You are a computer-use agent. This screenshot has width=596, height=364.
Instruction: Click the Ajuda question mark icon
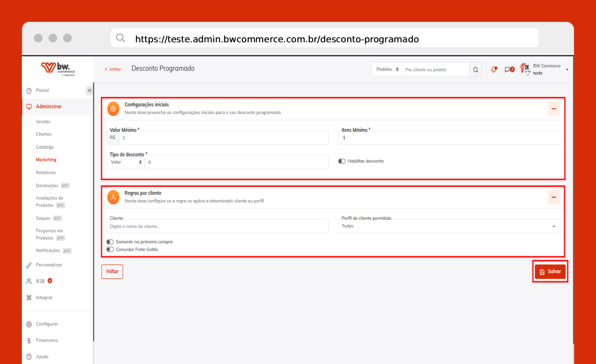[29, 357]
